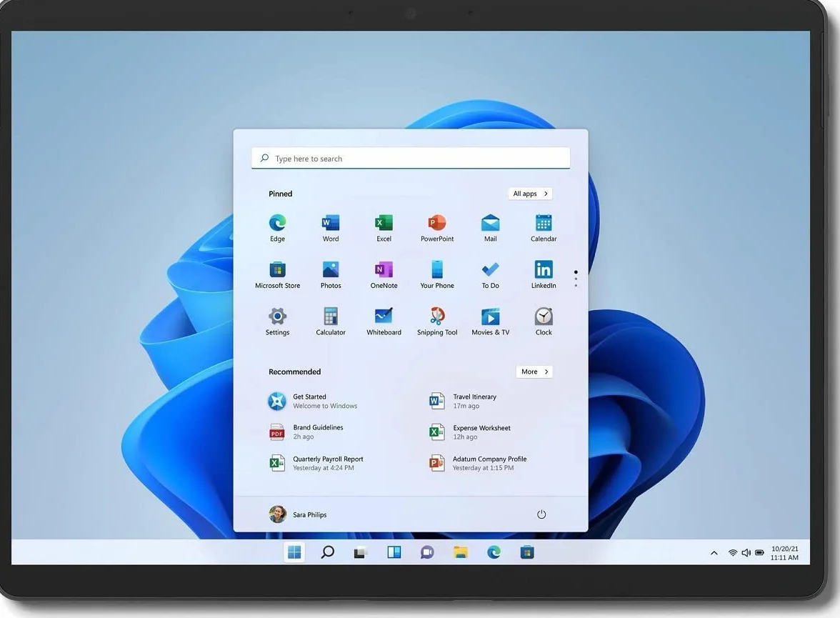This screenshot has width=840, height=618.
Task: Show hidden icons in system tray
Action: pos(714,552)
